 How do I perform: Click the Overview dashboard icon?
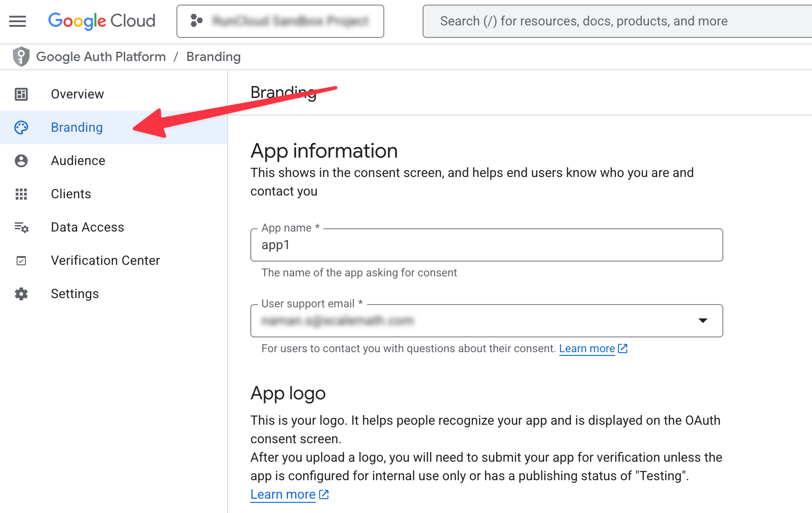[21, 94]
